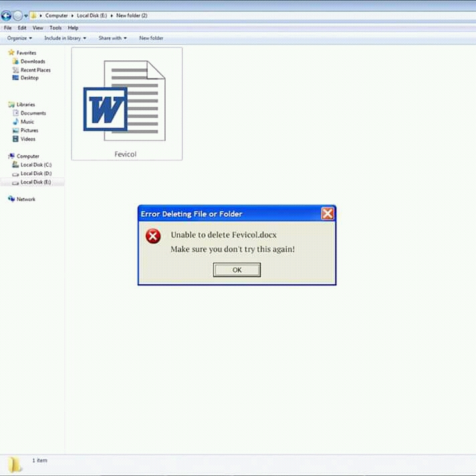Open Documents library in the sidebar
476x476 pixels.
tap(33, 113)
